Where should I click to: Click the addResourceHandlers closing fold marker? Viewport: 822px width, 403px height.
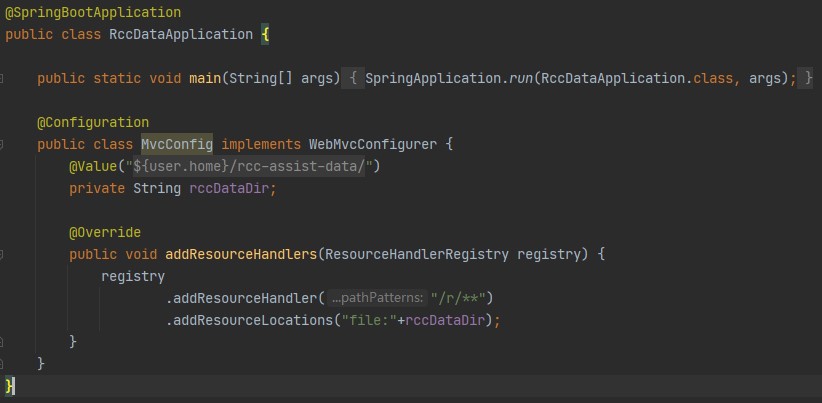tap(6, 342)
